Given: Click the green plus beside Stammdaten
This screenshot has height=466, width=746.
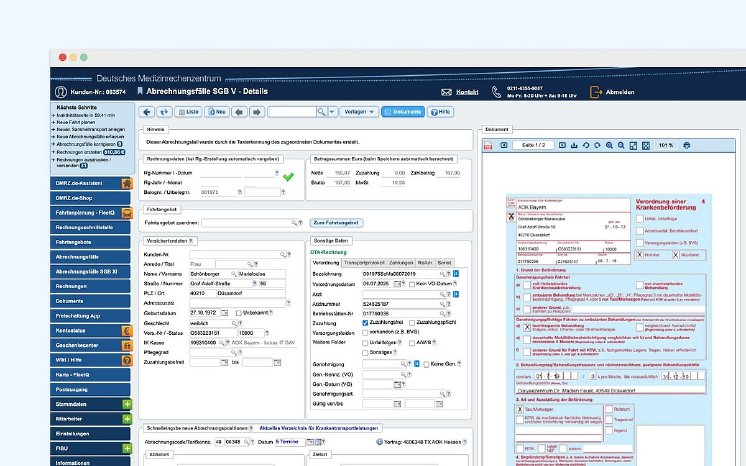Looking at the screenshot, I should tap(127, 404).
